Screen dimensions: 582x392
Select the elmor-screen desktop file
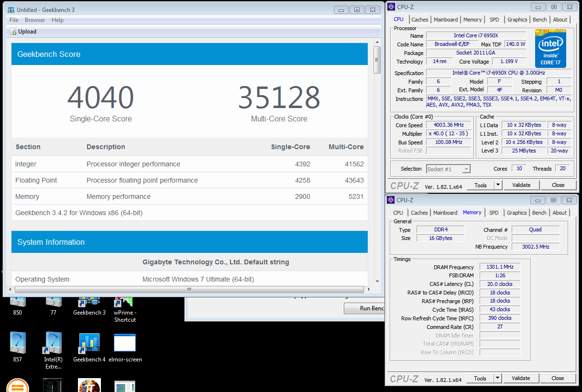125,348
